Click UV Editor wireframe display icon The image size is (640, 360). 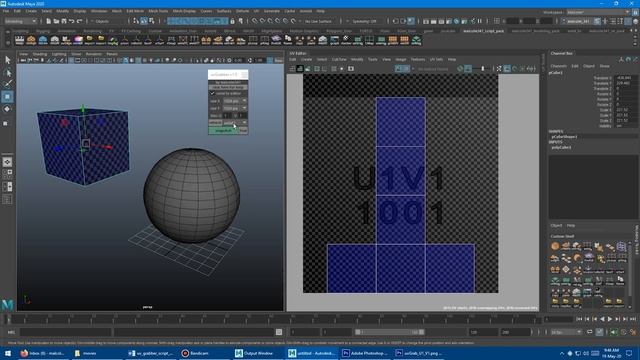292,69
